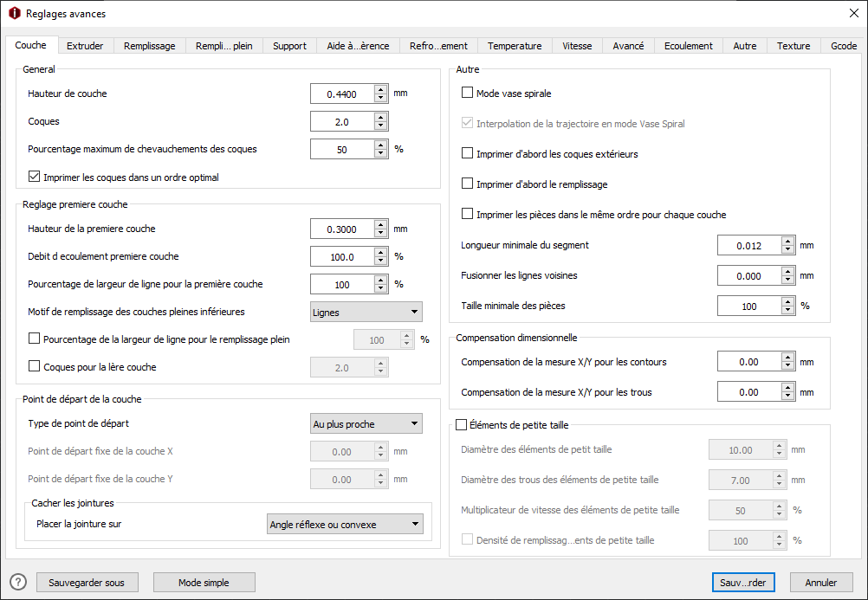Viewport: 868px width, 600px height.
Task: Decrease Coques value with down arrow
Action: click(x=381, y=126)
